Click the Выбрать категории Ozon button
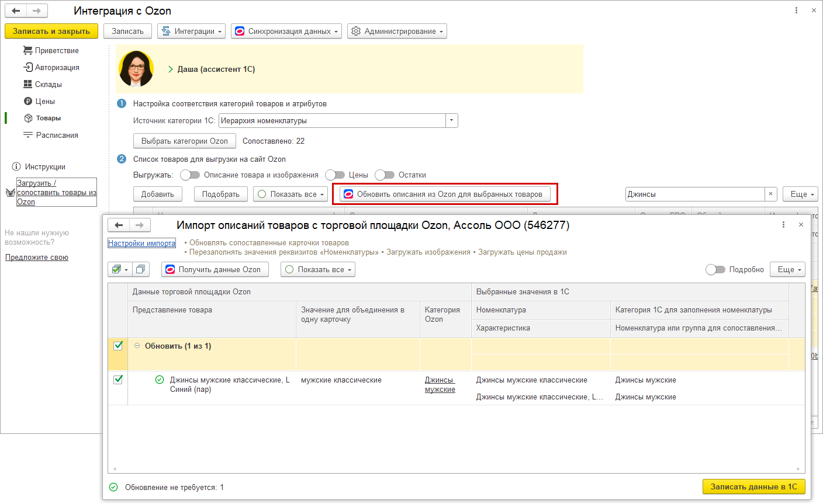Image resolution: width=823 pixels, height=504 pixels. (x=185, y=141)
